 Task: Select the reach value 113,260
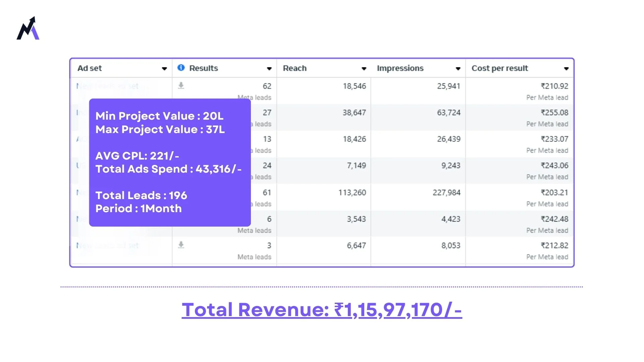[x=352, y=193]
